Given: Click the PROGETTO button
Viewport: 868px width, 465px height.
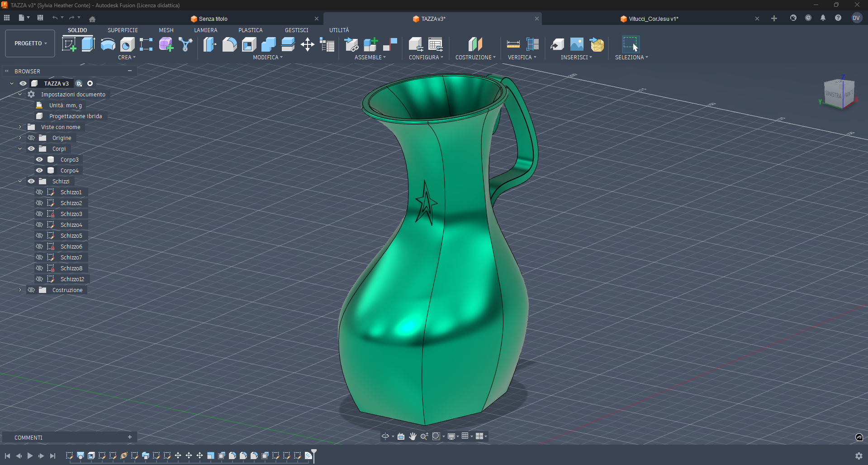Looking at the screenshot, I should pos(29,43).
